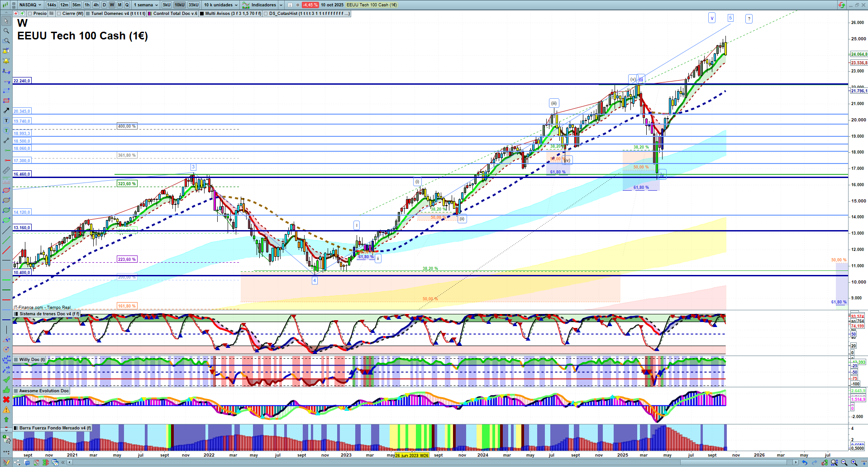Set history to 10kU
The height and width of the screenshot is (467, 868).
coord(180,5)
